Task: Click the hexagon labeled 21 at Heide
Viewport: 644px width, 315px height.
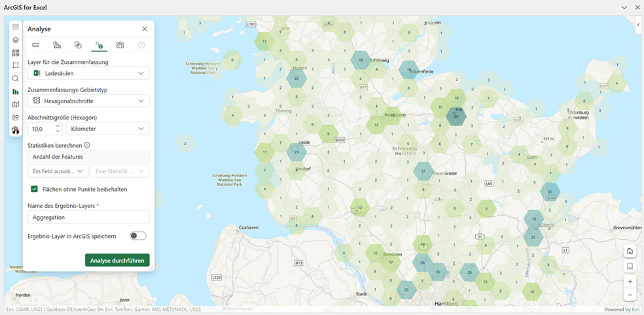Action: point(296,152)
